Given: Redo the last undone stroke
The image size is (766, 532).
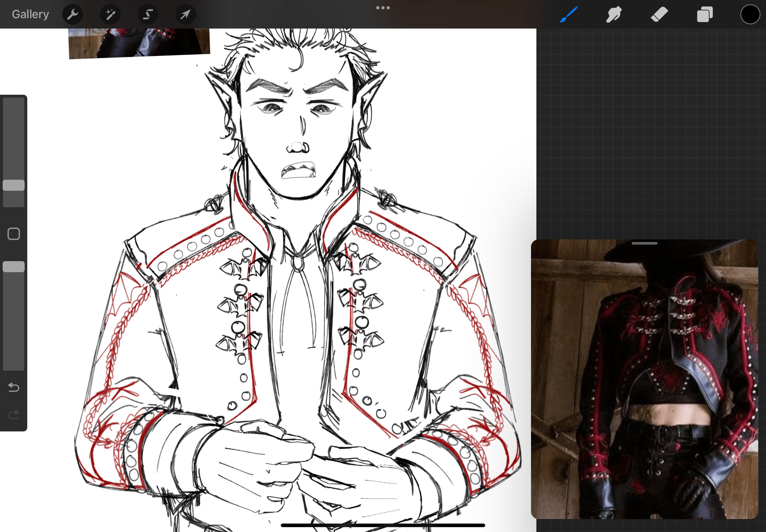Looking at the screenshot, I should [14, 414].
